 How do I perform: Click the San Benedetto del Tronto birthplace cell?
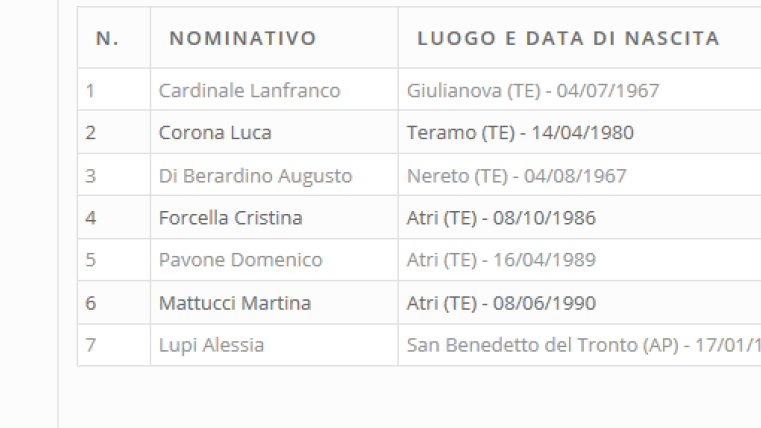click(x=584, y=345)
